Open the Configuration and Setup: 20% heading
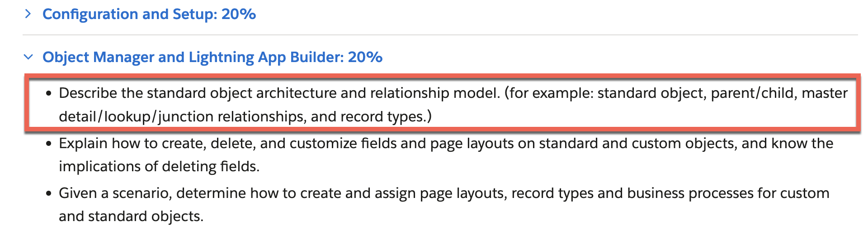This screenshot has height=241, width=868. coord(149,14)
